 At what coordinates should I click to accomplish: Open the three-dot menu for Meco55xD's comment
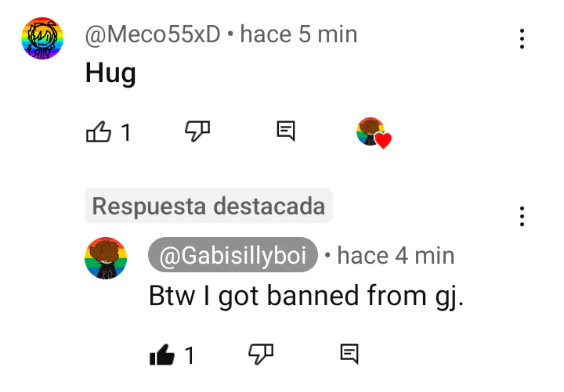coord(522,38)
